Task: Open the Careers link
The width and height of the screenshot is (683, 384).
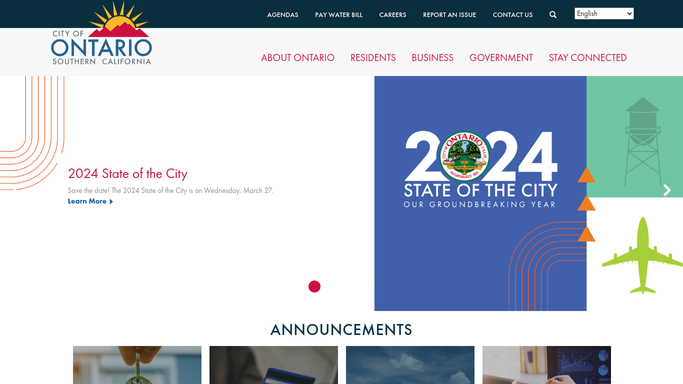Action: pos(392,15)
